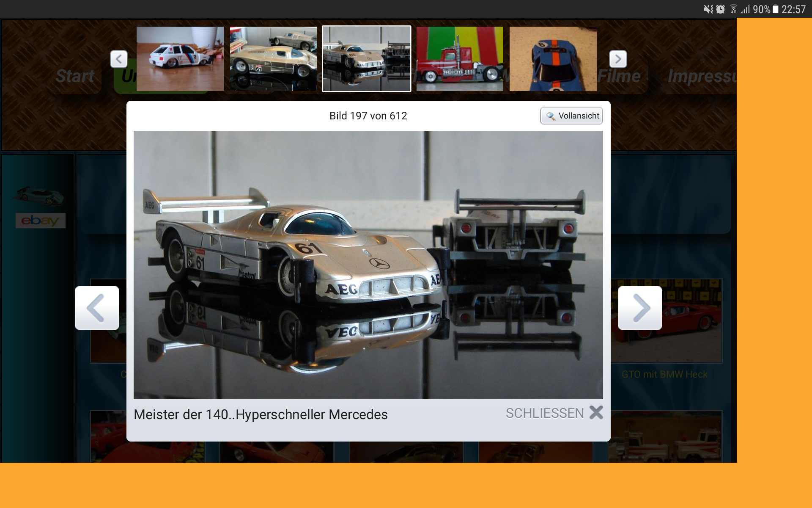Click the light blue car sidebar image
This screenshot has height=508, width=812.
tap(39, 196)
